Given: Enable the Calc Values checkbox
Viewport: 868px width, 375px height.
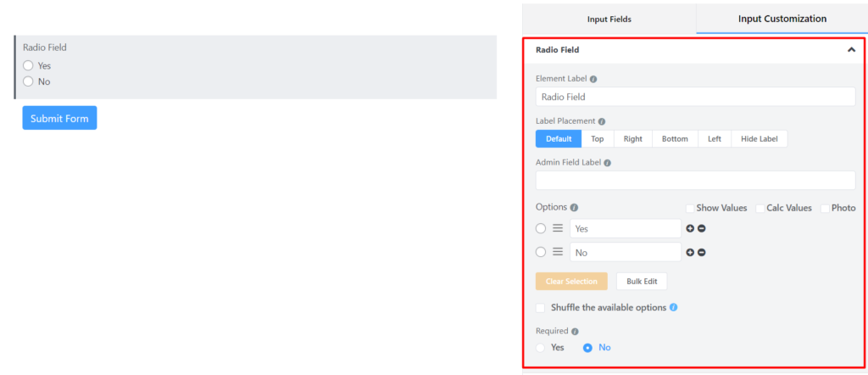Looking at the screenshot, I should (x=760, y=208).
